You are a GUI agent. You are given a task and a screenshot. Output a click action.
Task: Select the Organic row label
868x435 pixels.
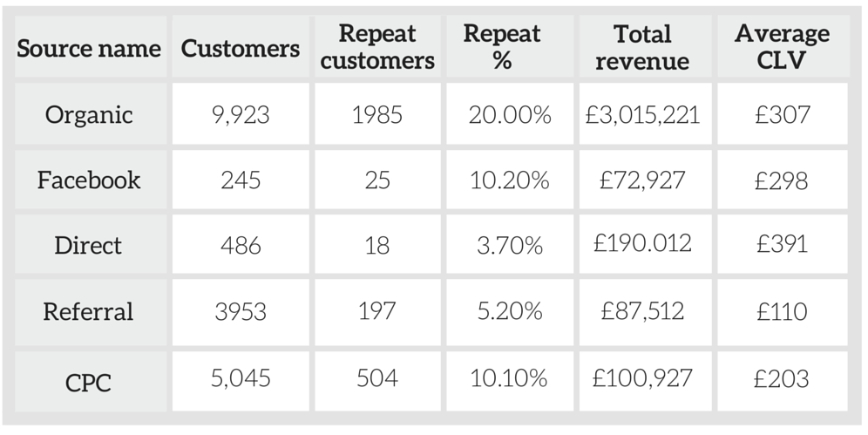89,115
